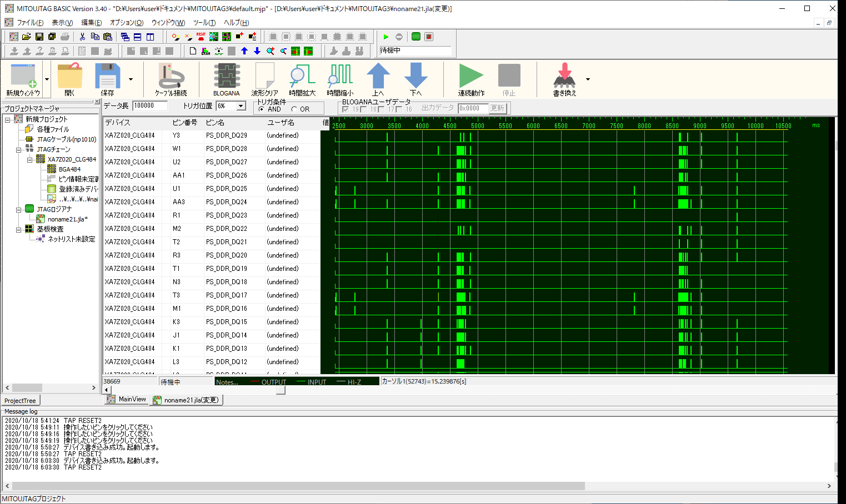
Task: Open dropdown arrow next to 保存
Action: pos(131,79)
